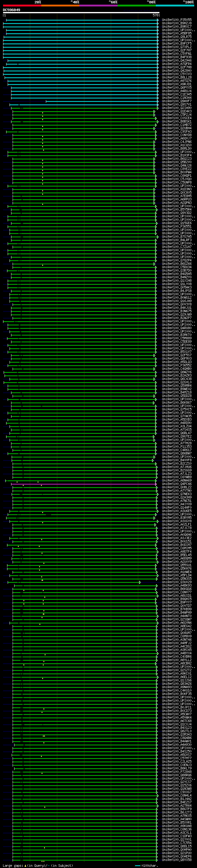Select hit label UniRef100_Q4PC46
Viewport: 197px width, 868px height.
[x=177, y=484]
